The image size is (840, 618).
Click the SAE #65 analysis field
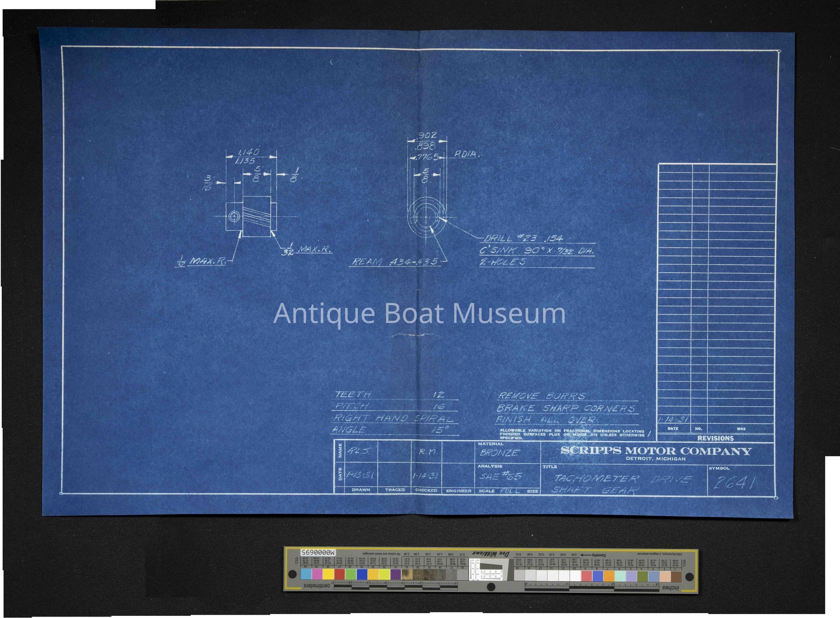coord(501,476)
